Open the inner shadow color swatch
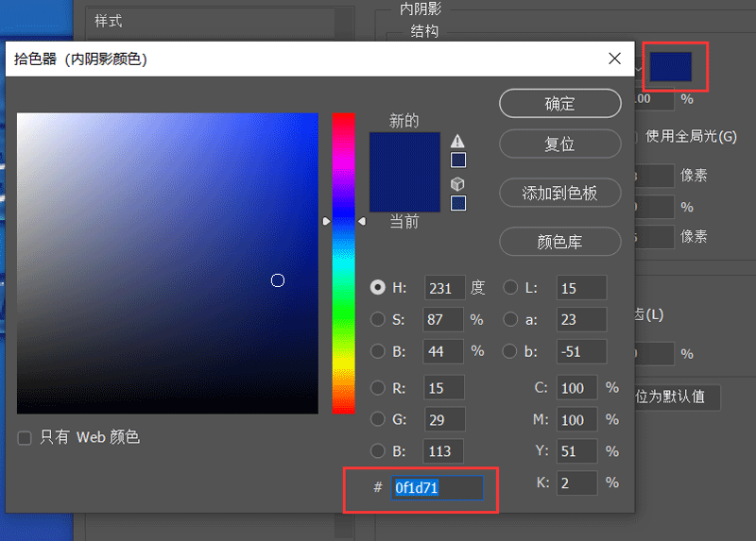756x541 pixels. point(671,67)
